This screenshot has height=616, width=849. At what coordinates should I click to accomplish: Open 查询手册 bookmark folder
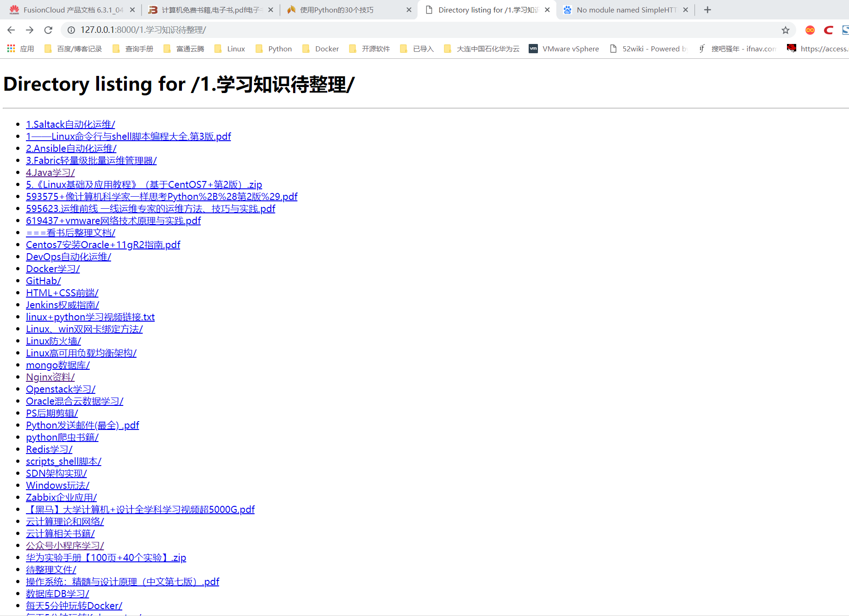[x=133, y=49]
